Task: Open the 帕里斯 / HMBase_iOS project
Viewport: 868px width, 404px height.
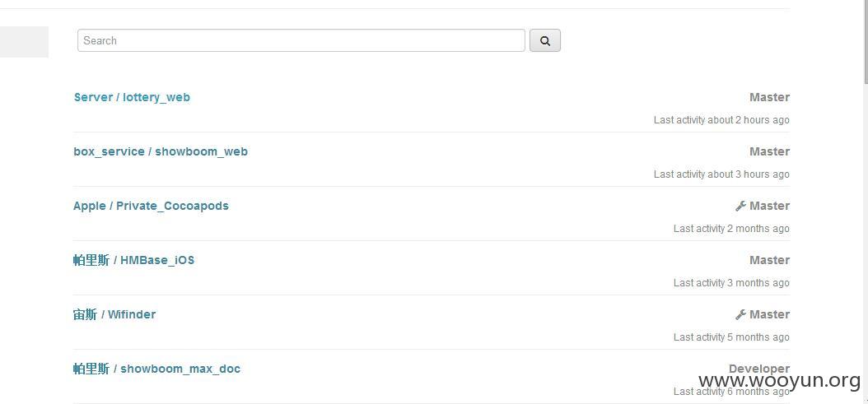Action: tap(133, 260)
